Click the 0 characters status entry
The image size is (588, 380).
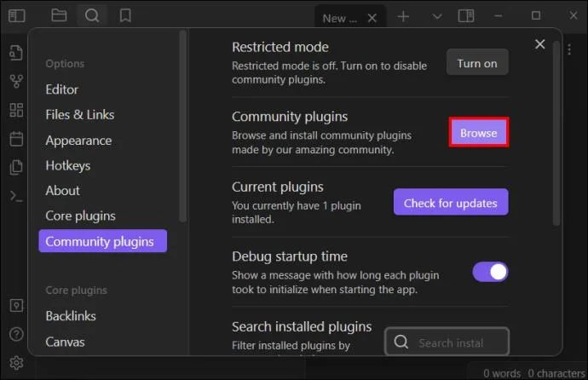tap(556, 373)
